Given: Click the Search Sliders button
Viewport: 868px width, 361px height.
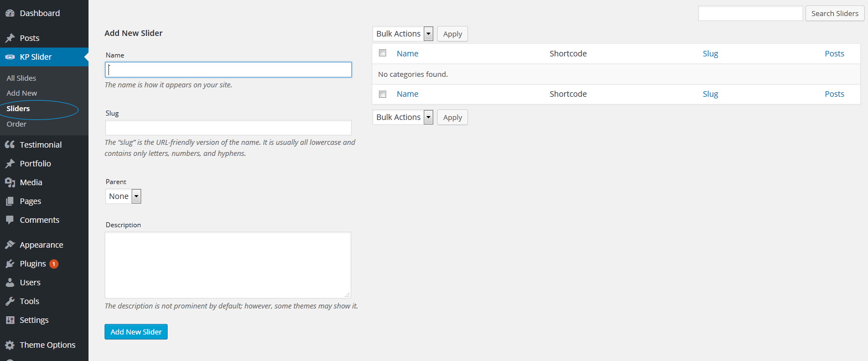Looking at the screenshot, I should pyautogui.click(x=834, y=13).
